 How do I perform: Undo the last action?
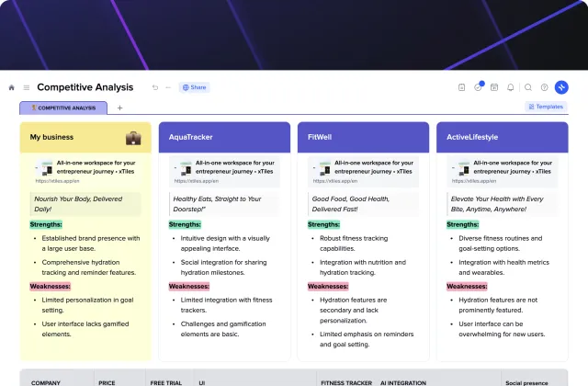point(155,87)
